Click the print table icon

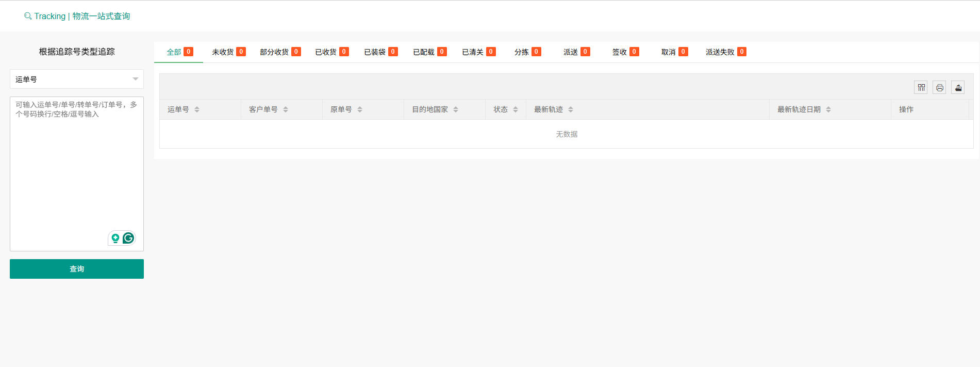tap(939, 88)
